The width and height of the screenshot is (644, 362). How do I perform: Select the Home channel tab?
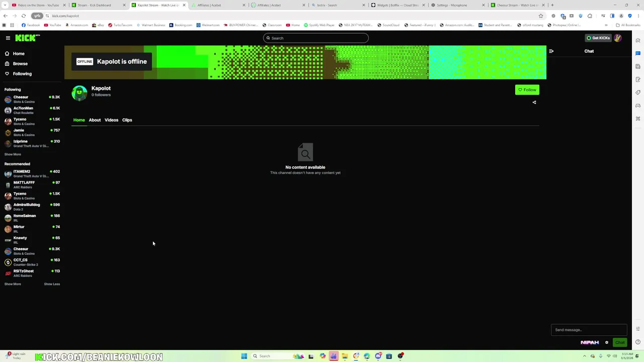79,120
